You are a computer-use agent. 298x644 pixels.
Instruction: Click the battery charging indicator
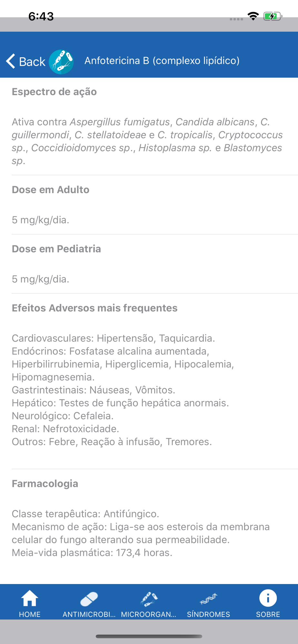273,16
